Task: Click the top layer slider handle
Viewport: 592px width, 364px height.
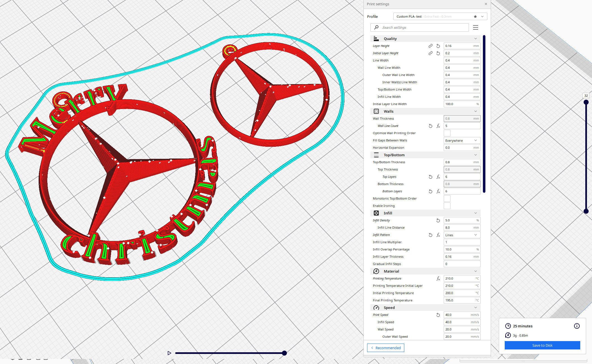Action: tap(586, 102)
